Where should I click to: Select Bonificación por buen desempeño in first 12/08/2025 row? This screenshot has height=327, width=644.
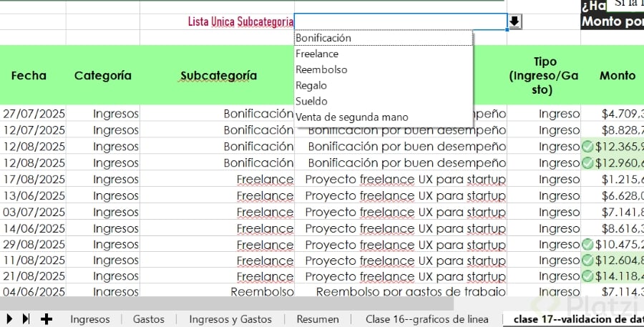pyautogui.click(x=401, y=146)
